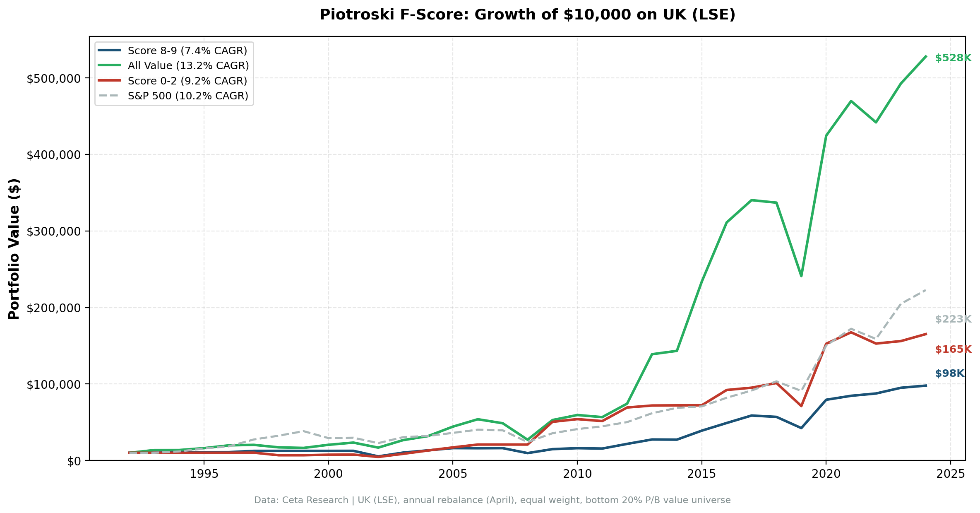980x513 pixels.
Task: Click the Ceta Research source caption
Action: click(x=490, y=500)
